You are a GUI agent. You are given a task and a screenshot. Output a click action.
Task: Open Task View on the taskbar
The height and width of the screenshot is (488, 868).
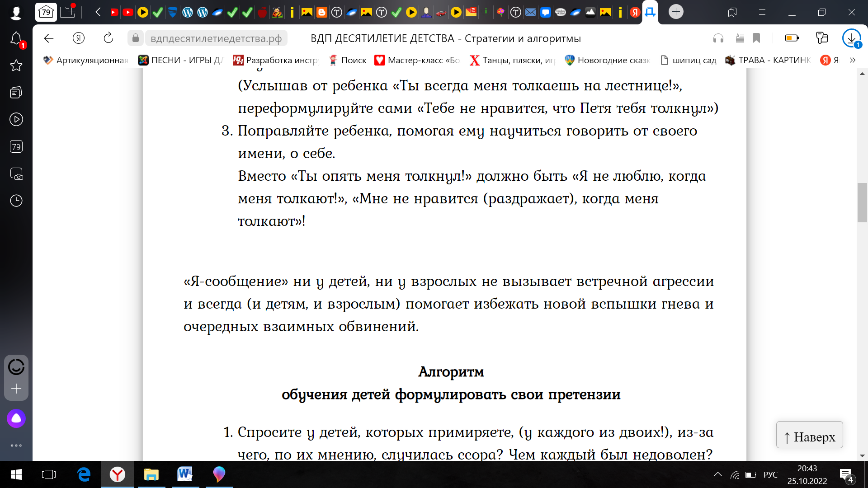[49, 474]
